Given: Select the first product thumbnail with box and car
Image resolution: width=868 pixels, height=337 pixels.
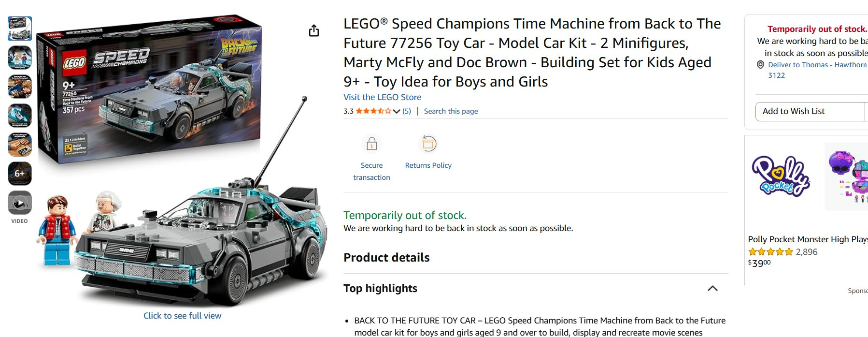Looking at the screenshot, I should (x=20, y=29).
